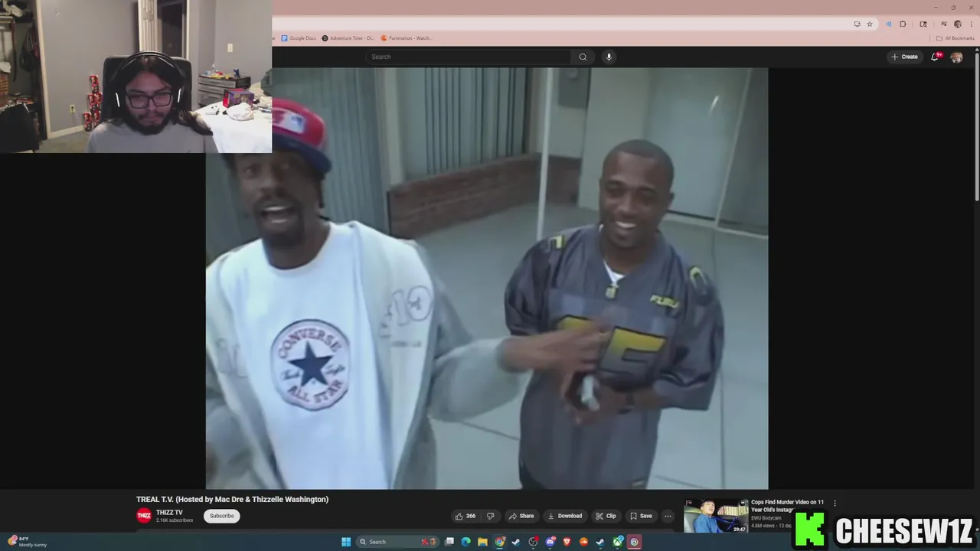The height and width of the screenshot is (551, 980).
Task: Open Chrome side panel search icon
Action: [923, 24]
